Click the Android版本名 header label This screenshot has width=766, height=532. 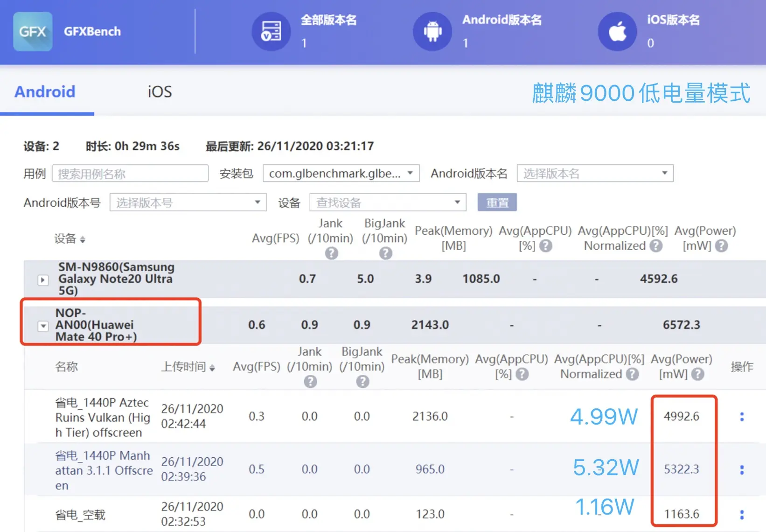point(502,20)
